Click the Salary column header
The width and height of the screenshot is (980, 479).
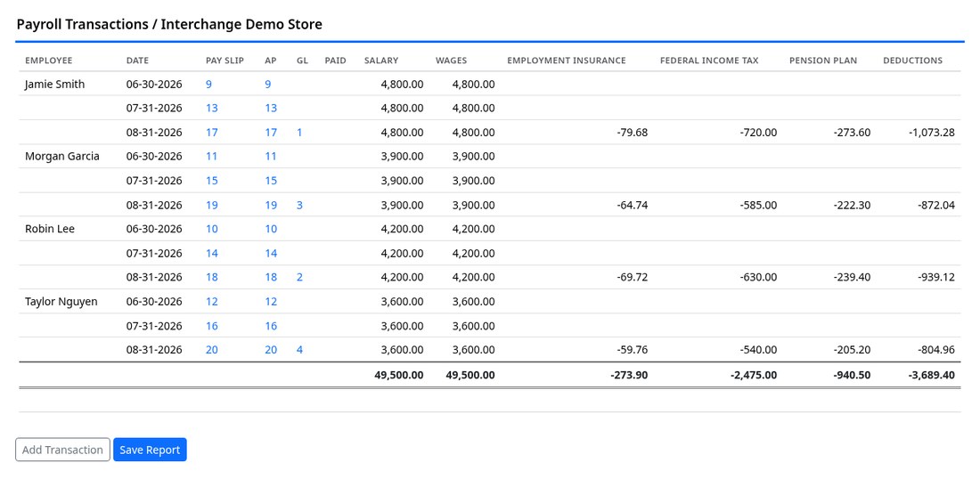coord(381,61)
